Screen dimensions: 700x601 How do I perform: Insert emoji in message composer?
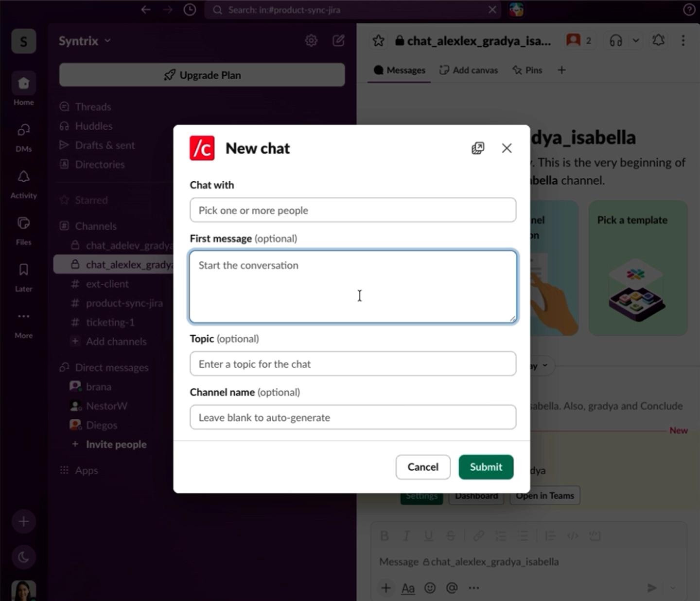click(x=430, y=588)
